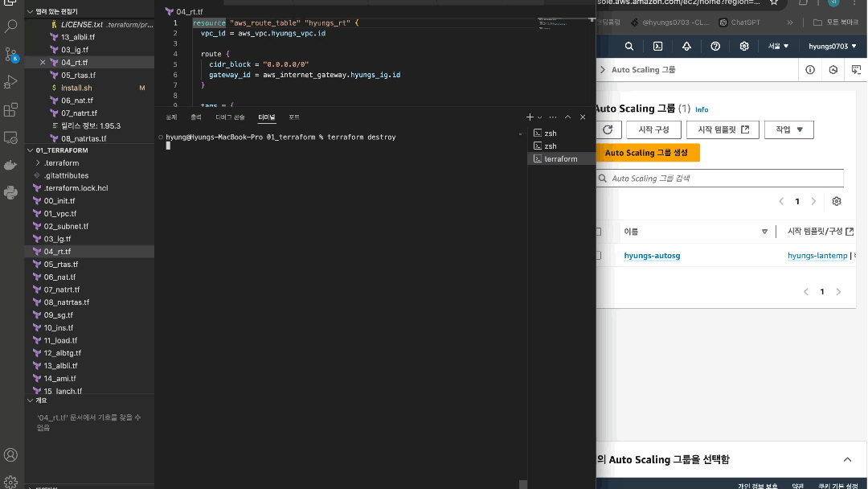Screen dimensions: 868x489
Task: Open the AWS info panel icon
Action: pos(810,70)
